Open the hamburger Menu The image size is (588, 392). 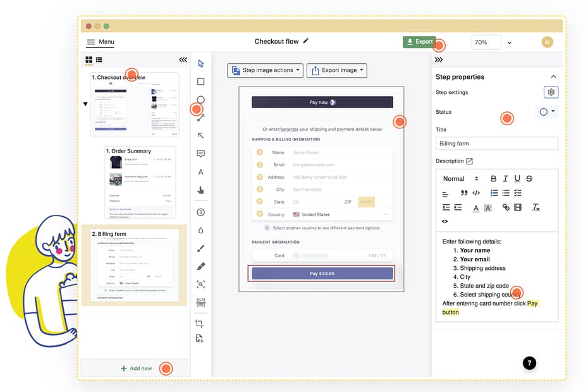pos(101,42)
